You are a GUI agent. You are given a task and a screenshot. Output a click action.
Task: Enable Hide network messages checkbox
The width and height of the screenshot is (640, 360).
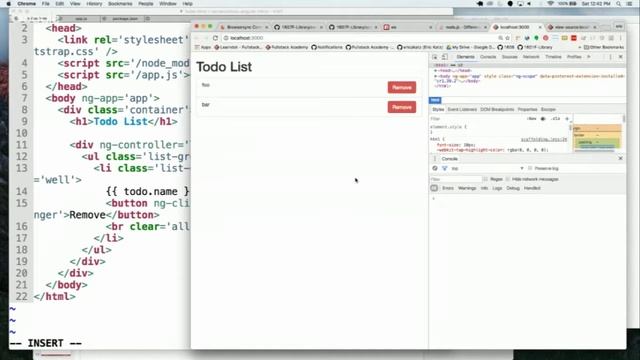(x=508, y=179)
